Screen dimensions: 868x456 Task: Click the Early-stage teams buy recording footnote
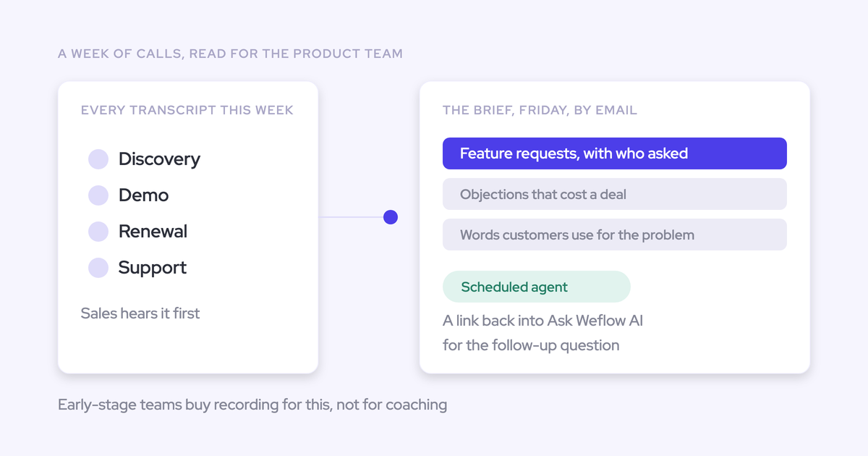(252, 405)
